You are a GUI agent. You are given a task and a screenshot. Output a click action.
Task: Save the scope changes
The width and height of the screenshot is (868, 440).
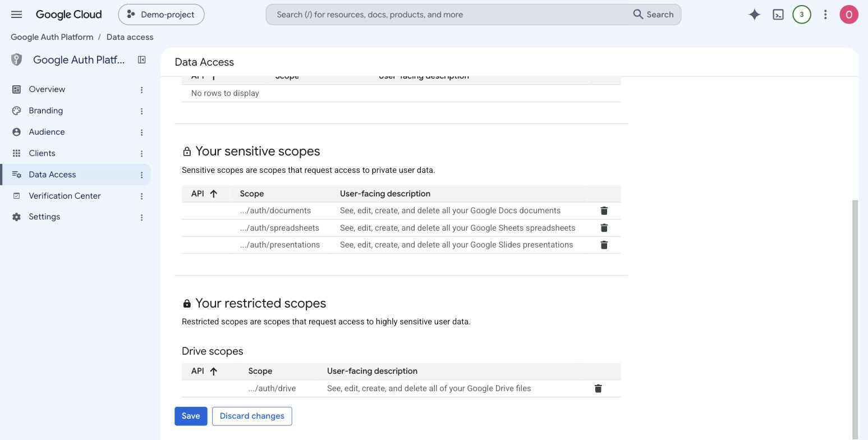click(191, 416)
